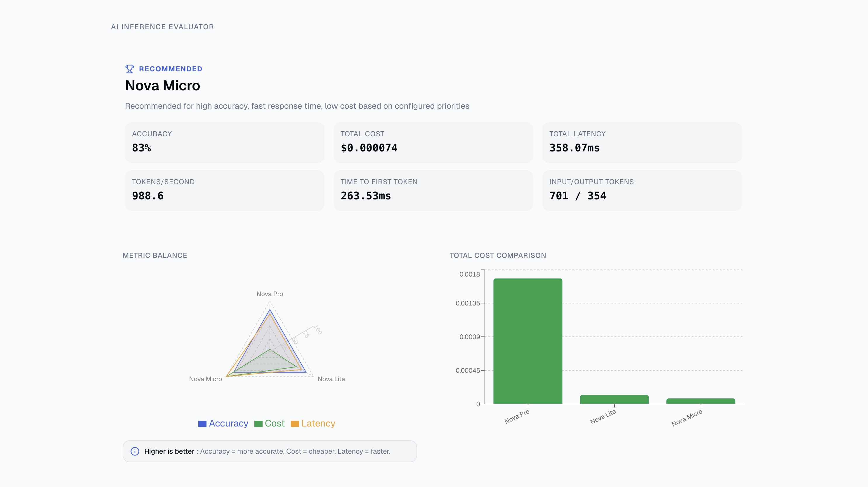Image resolution: width=868 pixels, height=487 pixels.
Task: Click the 0 y-axis tick label
Action: [478, 404]
